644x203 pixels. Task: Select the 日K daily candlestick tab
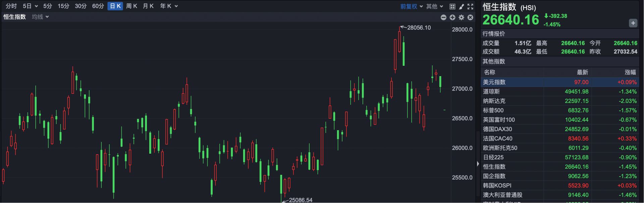tap(115, 6)
